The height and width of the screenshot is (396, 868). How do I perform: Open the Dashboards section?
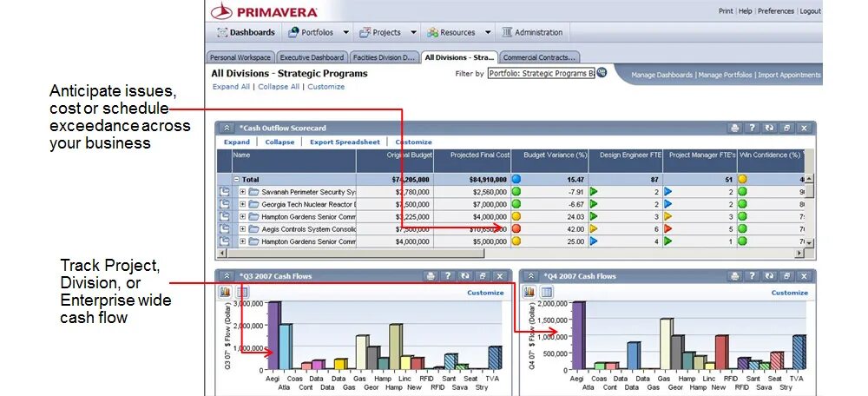pos(247,33)
